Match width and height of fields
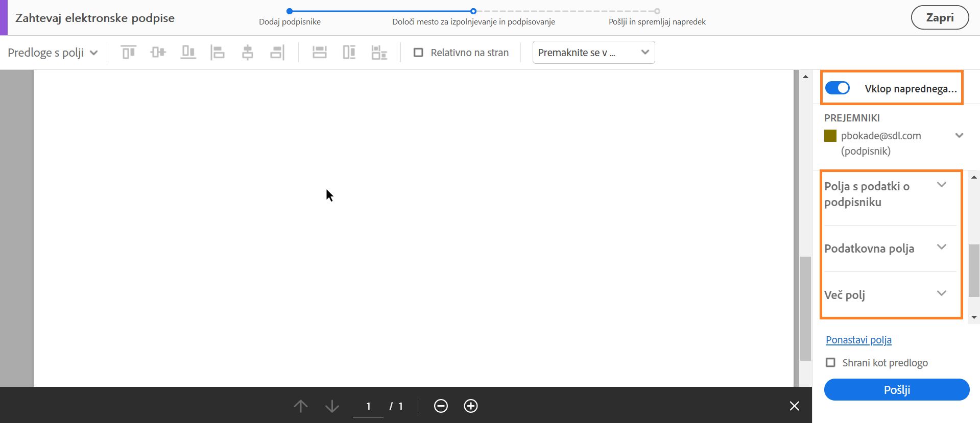 (379, 52)
